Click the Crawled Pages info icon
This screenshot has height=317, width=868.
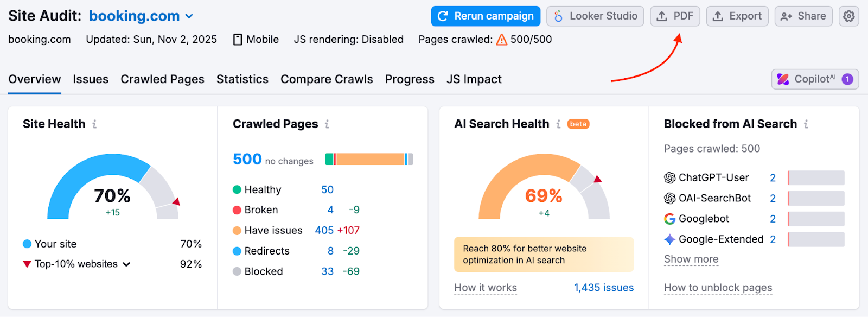pos(327,124)
